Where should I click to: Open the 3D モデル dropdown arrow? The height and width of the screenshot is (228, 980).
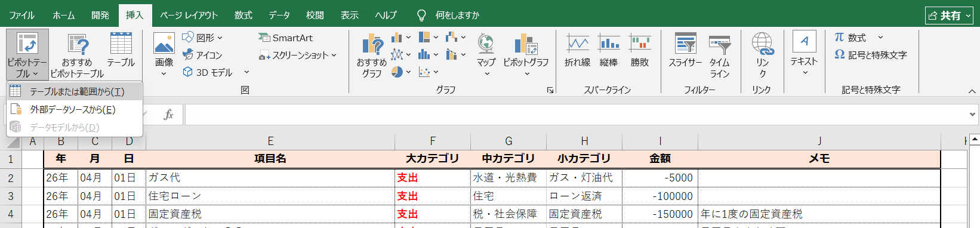(x=246, y=72)
